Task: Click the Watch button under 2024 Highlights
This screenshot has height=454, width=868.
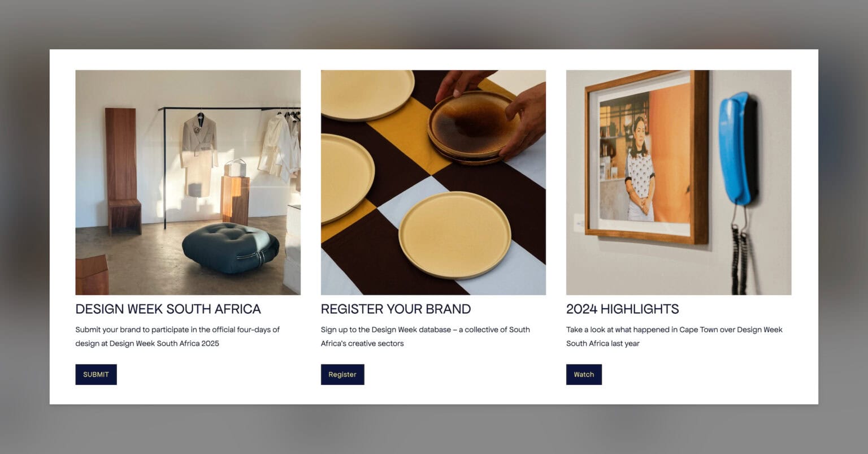Action: (584, 374)
